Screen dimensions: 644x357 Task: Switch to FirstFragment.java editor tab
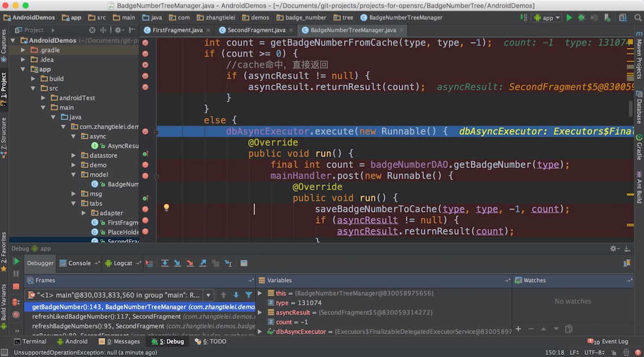pos(177,30)
